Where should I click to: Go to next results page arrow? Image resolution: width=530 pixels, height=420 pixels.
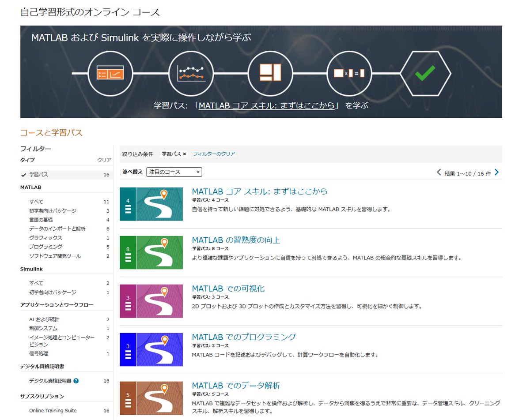(497, 172)
